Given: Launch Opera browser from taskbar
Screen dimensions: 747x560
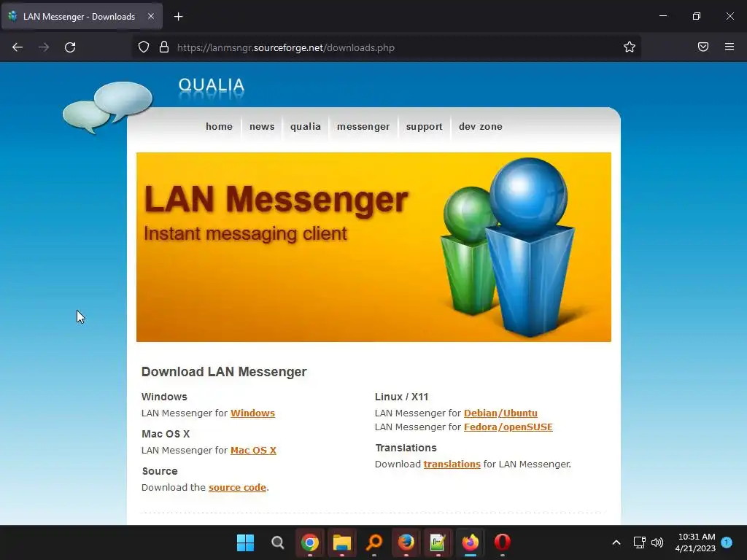Looking at the screenshot, I should tap(503, 542).
